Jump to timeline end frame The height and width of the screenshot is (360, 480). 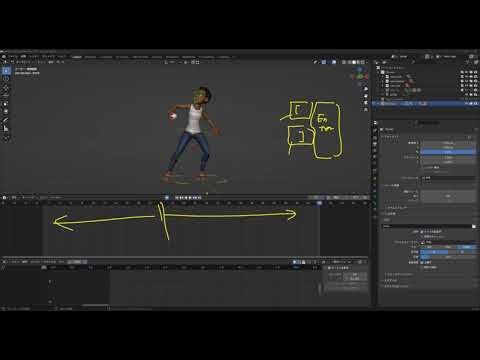coord(199,198)
